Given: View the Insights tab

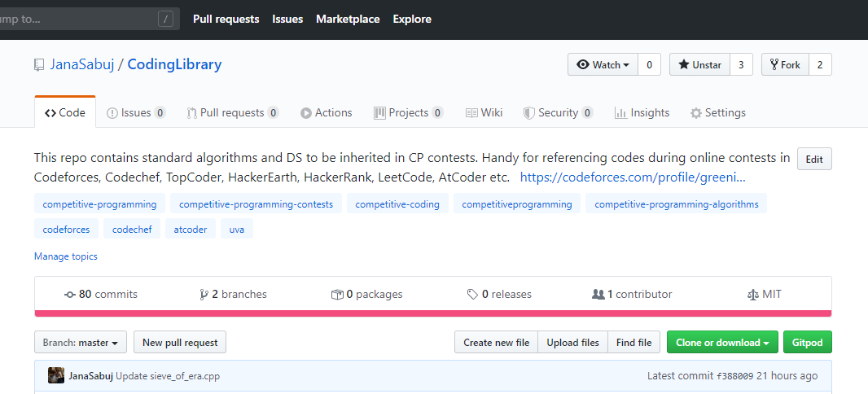Looking at the screenshot, I should (x=642, y=113).
